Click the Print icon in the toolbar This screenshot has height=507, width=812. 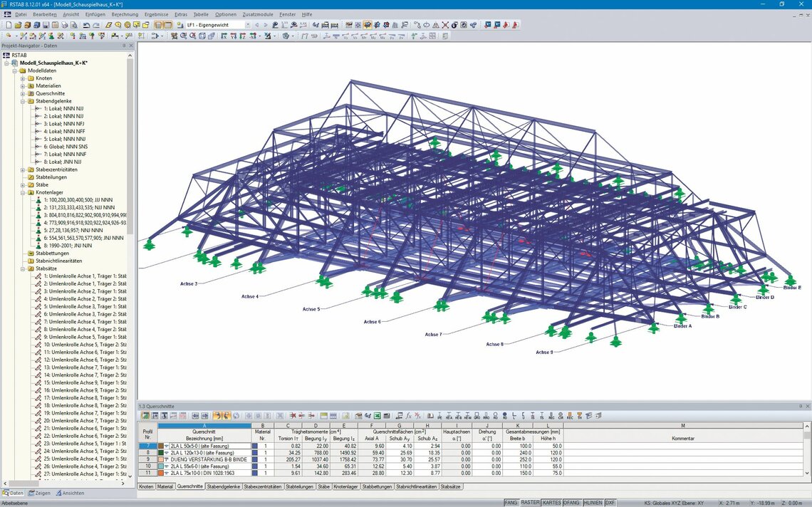click(64, 25)
